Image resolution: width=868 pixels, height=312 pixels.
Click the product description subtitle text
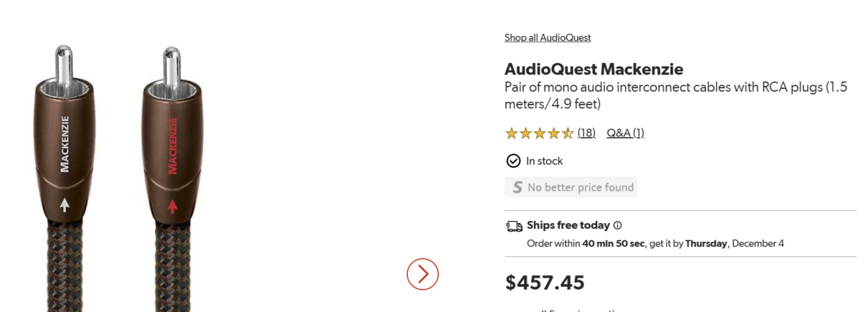click(x=675, y=95)
